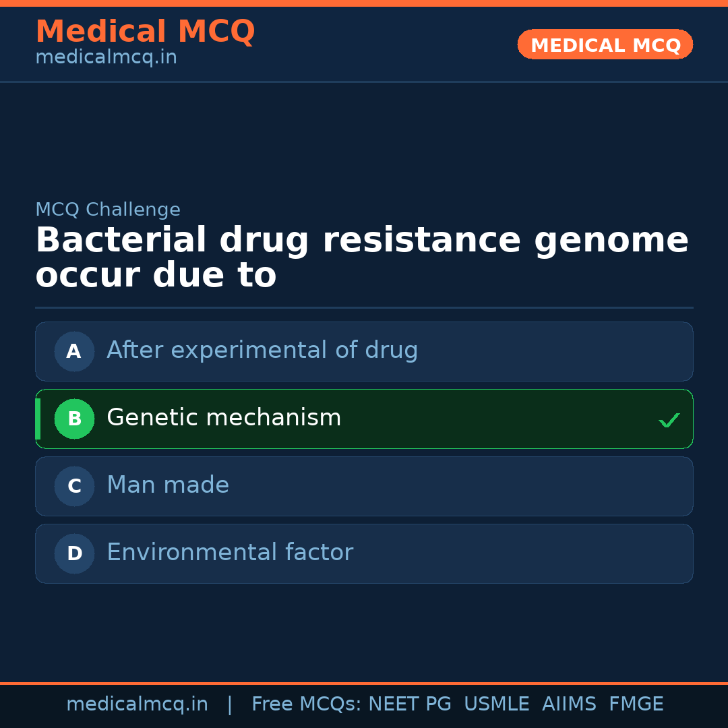Click the 'Free MCQs:' footer text
The image size is (728, 728).
pyautogui.click(x=307, y=704)
